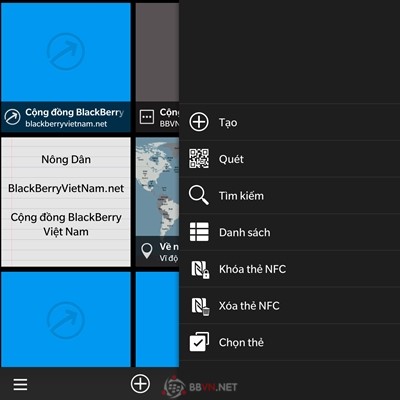Click the Tìm kiếm magnifier icon
The height and width of the screenshot is (400, 400).
point(199,195)
